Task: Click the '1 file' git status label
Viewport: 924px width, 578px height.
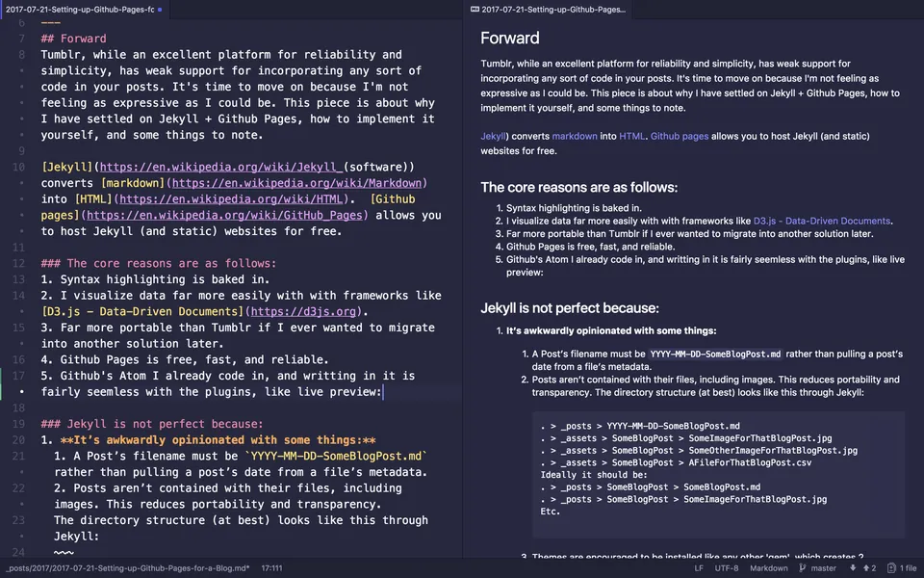Action: tap(908, 568)
